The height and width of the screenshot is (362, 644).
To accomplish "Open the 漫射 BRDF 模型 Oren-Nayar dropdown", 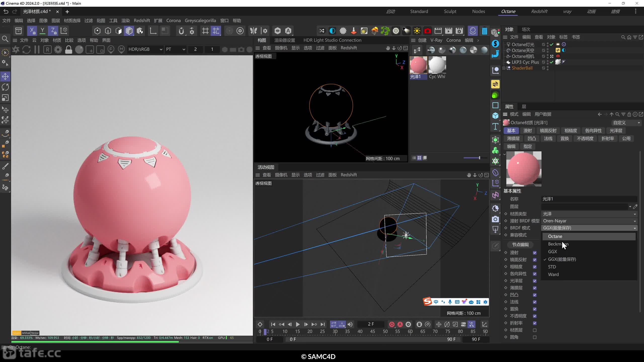I will click(589, 221).
